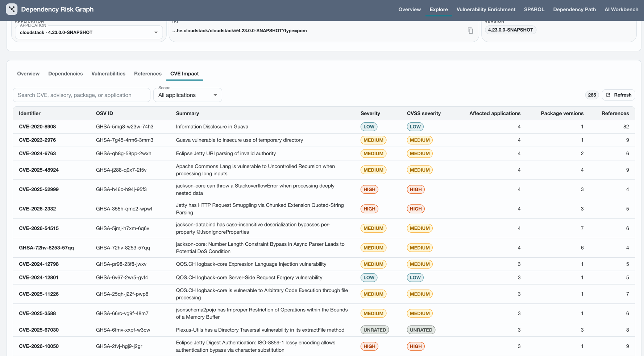Open the Vulnerability Enrichment nav item
The height and width of the screenshot is (356, 644).
pos(486,9)
